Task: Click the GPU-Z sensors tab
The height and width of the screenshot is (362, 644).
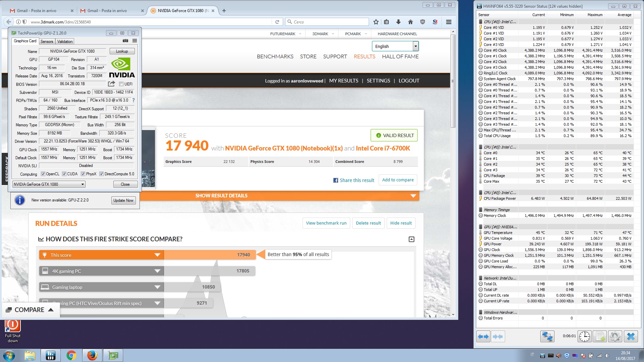Action: click(x=46, y=41)
